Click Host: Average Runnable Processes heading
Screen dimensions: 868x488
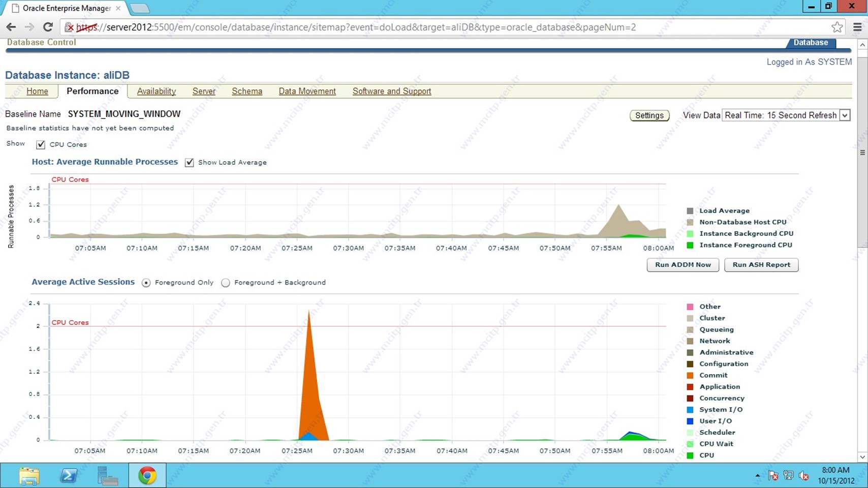click(105, 162)
